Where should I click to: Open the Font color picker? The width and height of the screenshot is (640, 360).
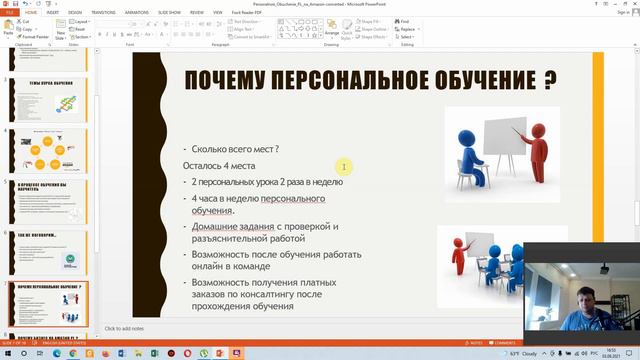[x=163, y=35]
